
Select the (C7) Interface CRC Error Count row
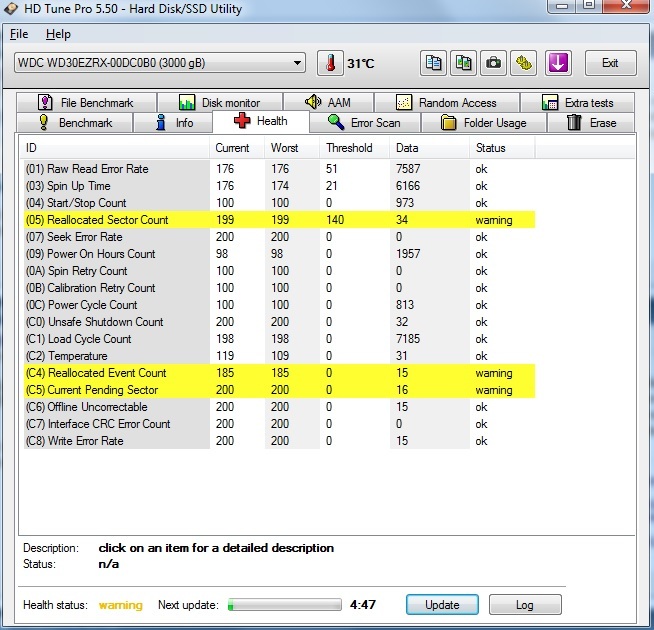pyautogui.click(x=279, y=424)
